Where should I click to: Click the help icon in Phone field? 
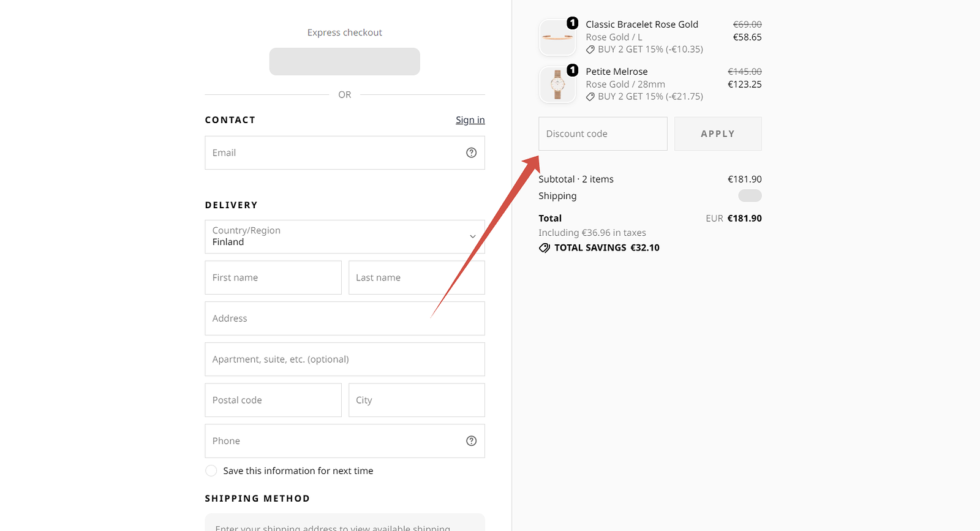click(471, 441)
